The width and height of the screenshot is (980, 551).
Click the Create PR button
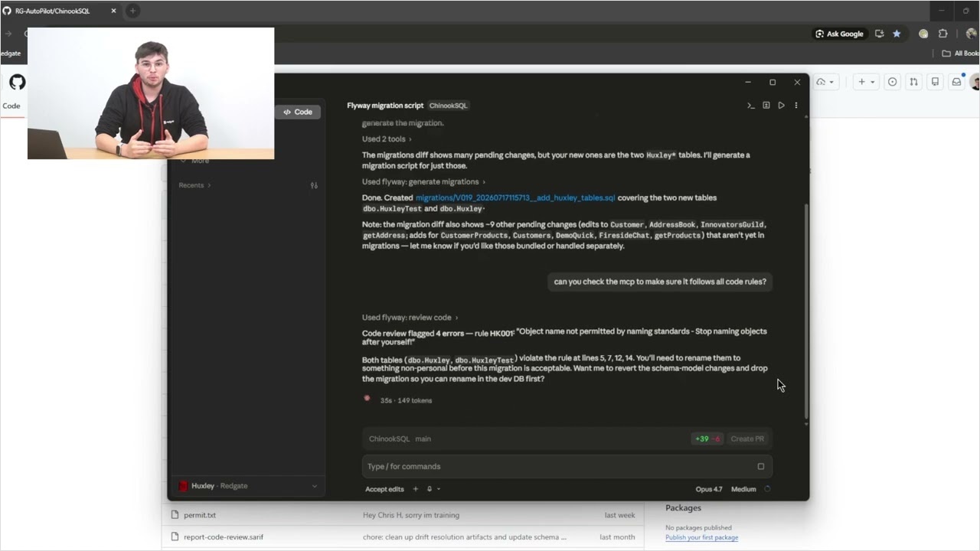point(747,439)
